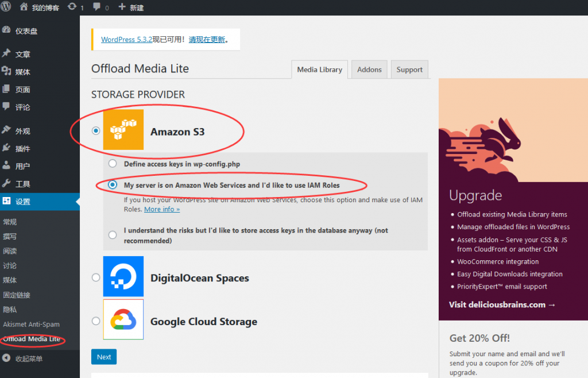Select the DigitalOcean Spaces radio button
Image resolution: width=588 pixels, height=378 pixels.
click(96, 277)
